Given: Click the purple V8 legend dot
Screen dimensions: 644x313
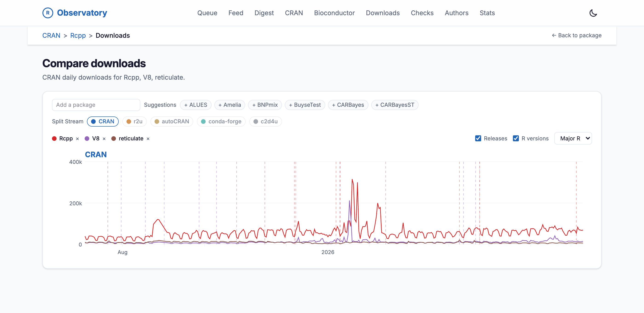Looking at the screenshot, I should click(x=87, y=139).
